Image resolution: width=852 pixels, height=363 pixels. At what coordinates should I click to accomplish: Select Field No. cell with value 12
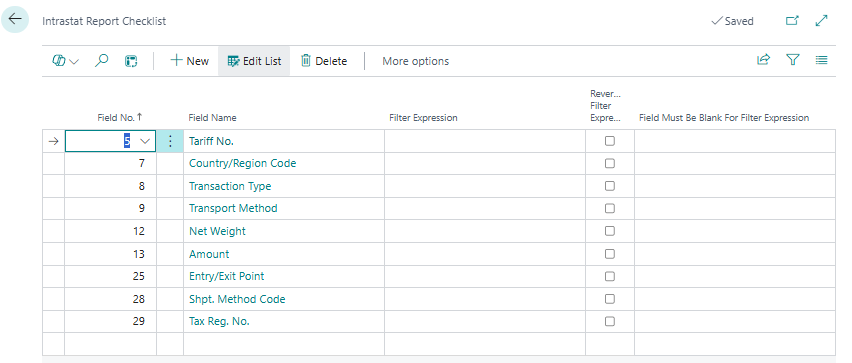[x=110, y=231]
